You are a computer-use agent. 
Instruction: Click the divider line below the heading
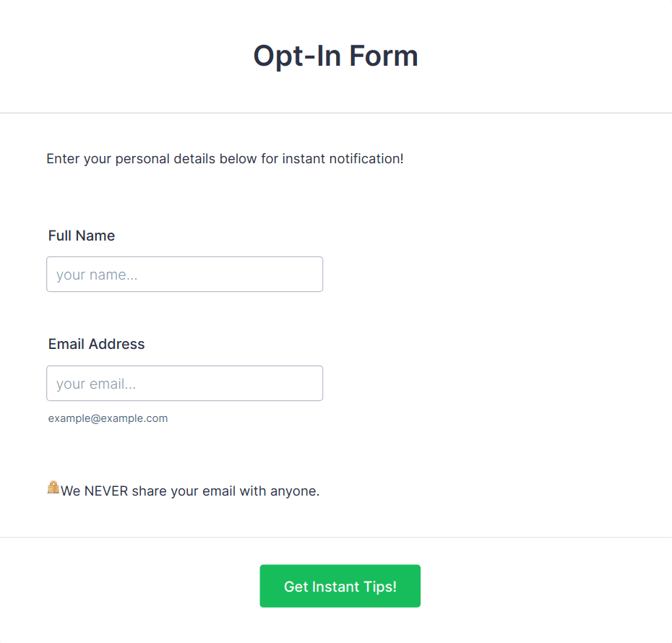pyautogui.click(x=336, y=113)
